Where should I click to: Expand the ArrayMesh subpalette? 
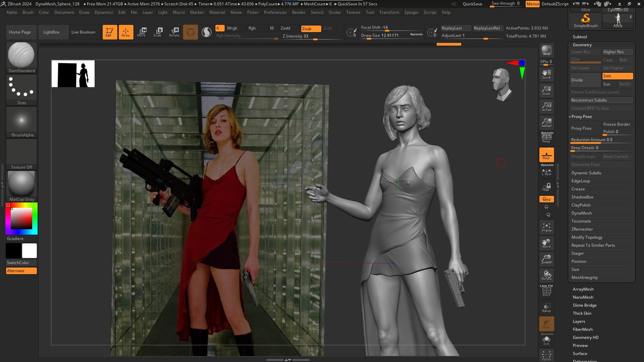583,289
